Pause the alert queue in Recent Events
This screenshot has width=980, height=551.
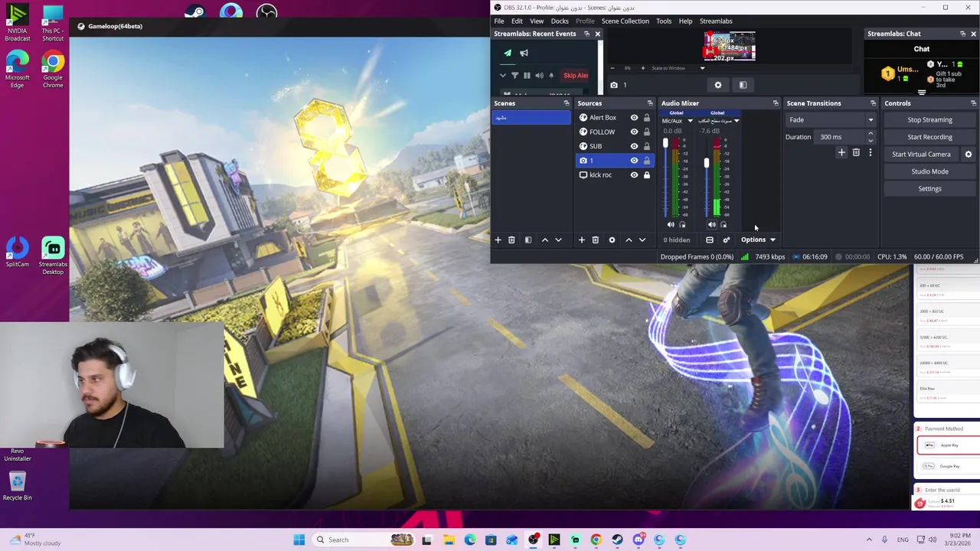[x=527, y=75]
